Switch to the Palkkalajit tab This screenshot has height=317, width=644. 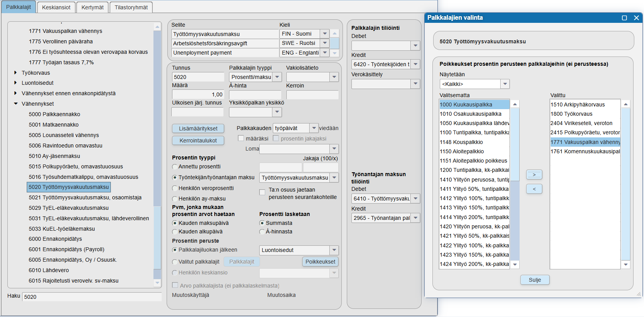19,7
